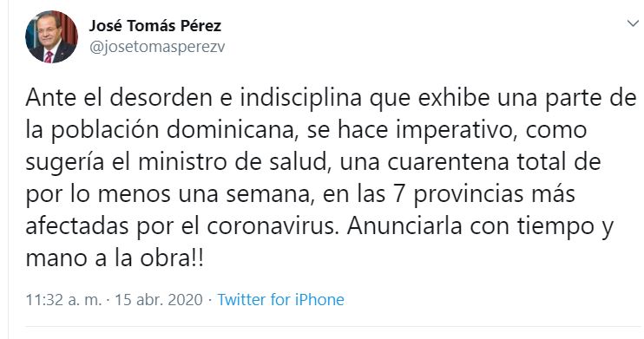Image resolution: width=644 pixels, height=339 pixels.
Task: Select the @josetomasperezv handle
Action: point(157,47)
